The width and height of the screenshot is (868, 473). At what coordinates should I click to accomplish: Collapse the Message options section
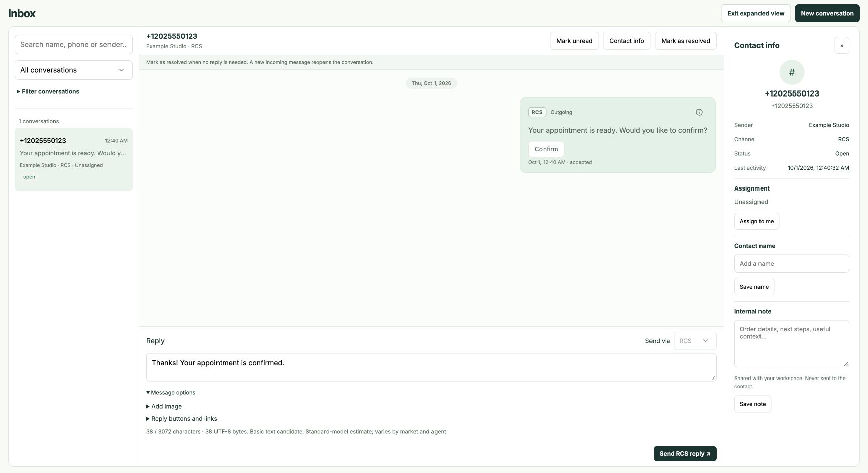point(171,393)
